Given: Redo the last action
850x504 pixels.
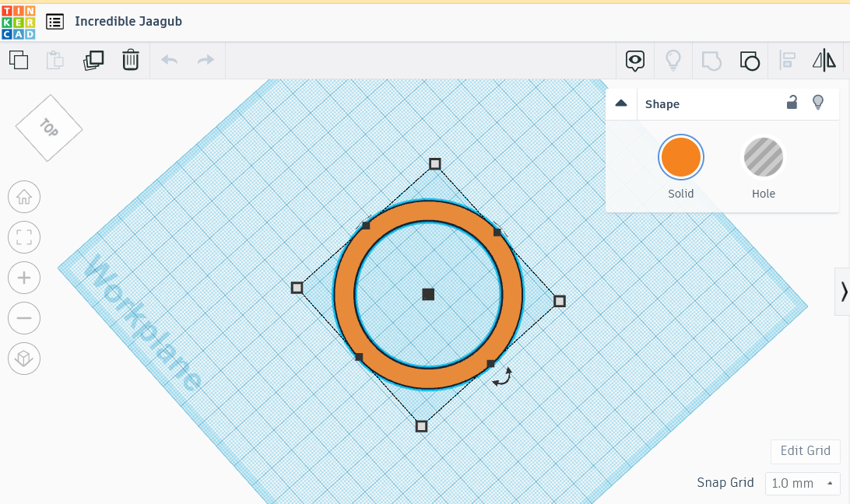Looking at the screenshot, I should coord(205,60).
